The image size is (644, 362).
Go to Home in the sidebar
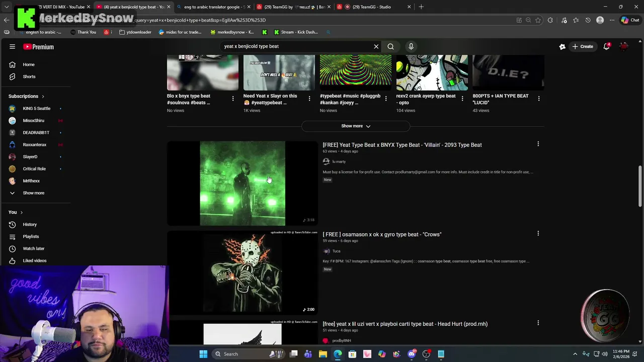(x=29, y=64)
